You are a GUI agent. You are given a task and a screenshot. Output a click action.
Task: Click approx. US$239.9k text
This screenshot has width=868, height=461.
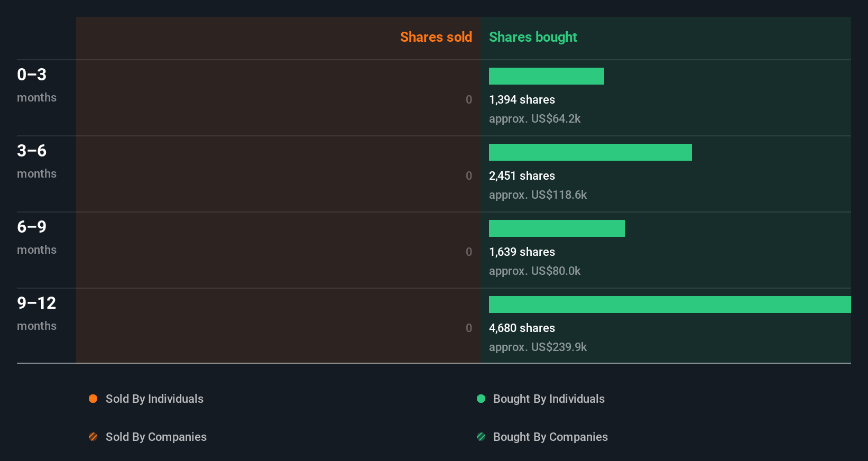coord(538,347)
